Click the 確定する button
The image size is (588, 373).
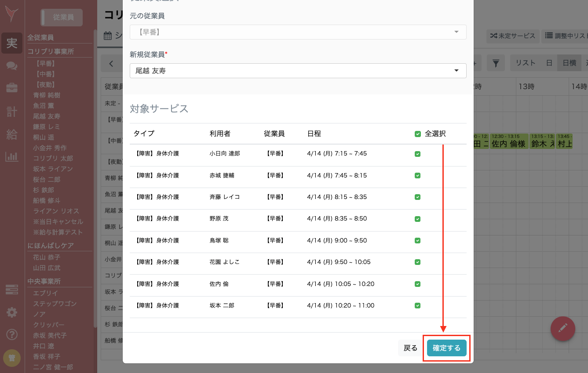446,348
